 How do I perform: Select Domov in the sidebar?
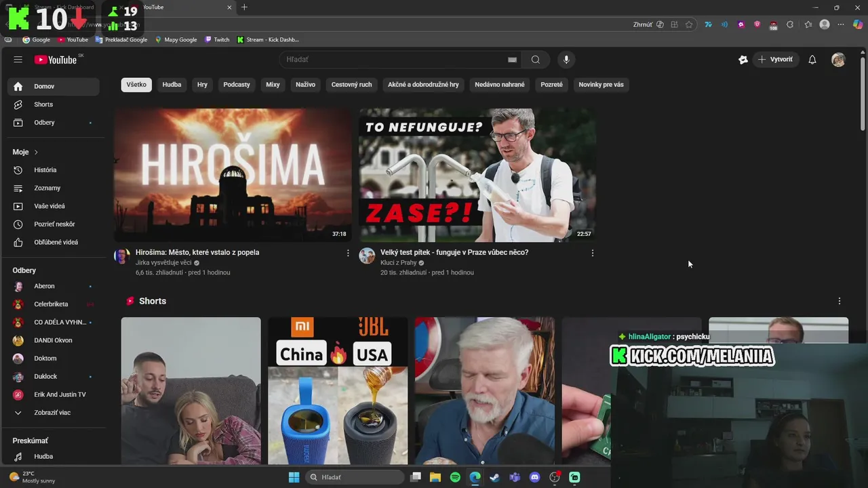point(54,87)
